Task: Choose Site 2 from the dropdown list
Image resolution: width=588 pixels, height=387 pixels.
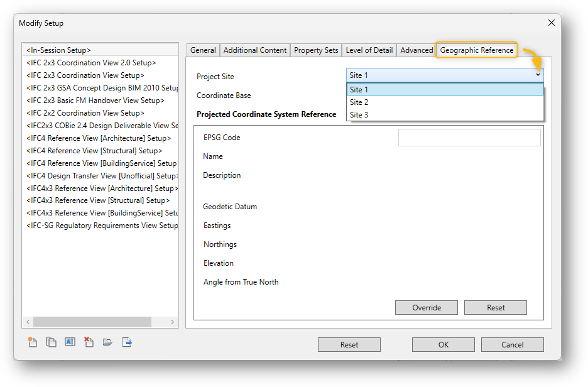Action: tap(445, 102)
